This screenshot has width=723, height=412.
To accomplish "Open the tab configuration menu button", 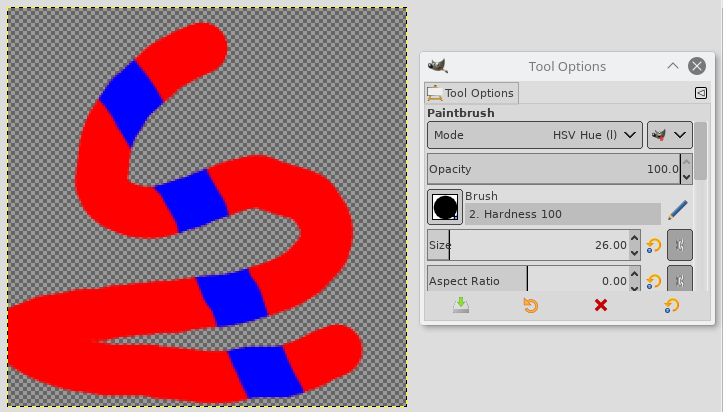I will coord(700,93).
